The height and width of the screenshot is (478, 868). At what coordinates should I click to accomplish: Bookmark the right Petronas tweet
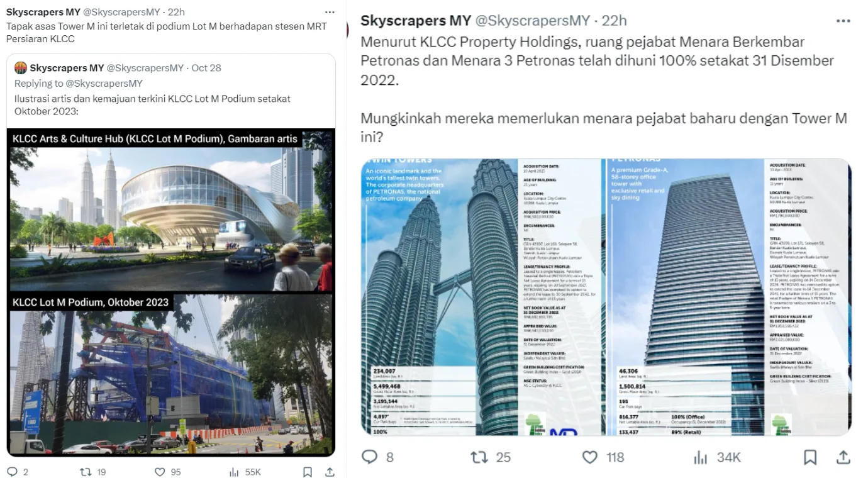(810, 457)
